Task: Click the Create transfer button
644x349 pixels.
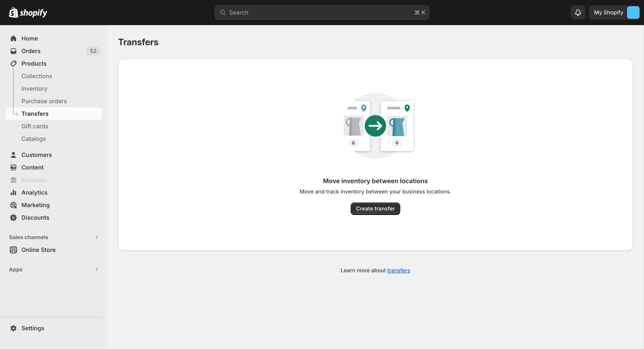Action: click(375, 209)
